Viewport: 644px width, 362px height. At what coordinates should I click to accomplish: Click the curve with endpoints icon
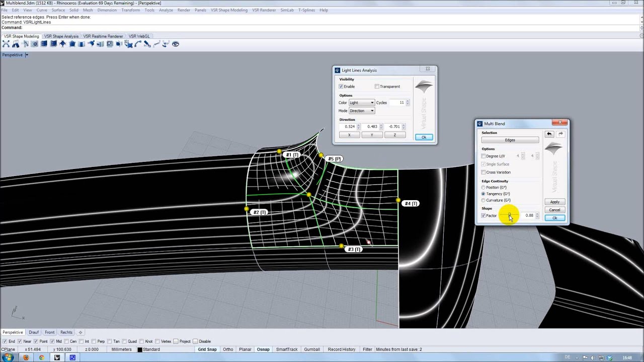pyautogui.click(x=138, y=44)
